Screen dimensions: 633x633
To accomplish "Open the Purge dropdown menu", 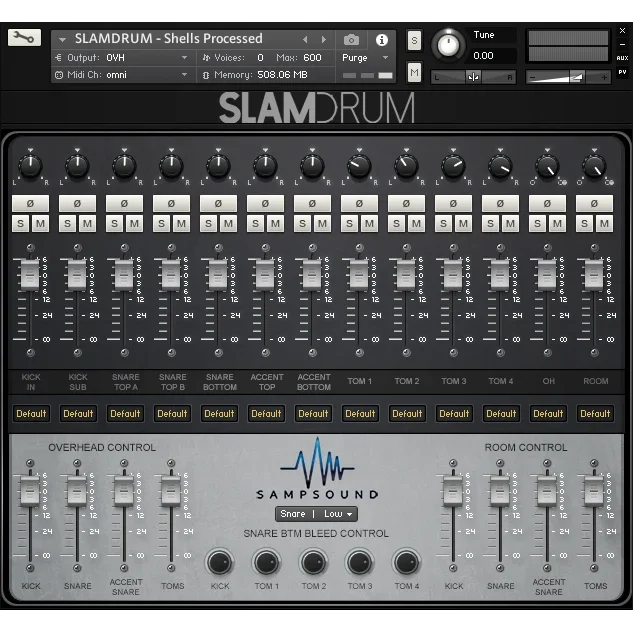I will click(x=365, y=58).
